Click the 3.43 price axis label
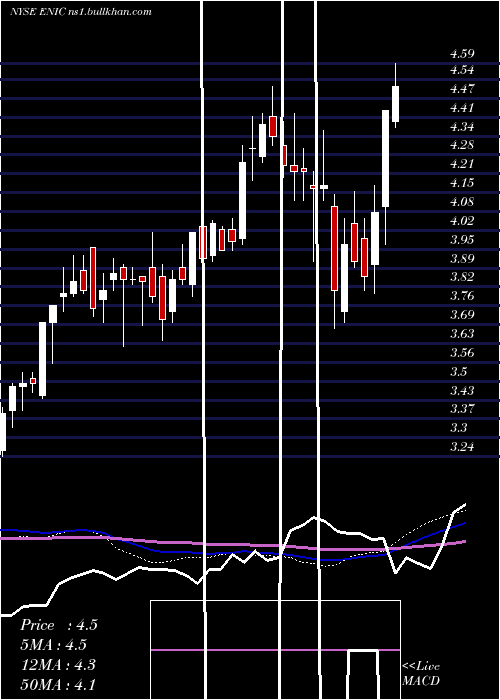This screenshot has width=500, height=700. [462, 391]
